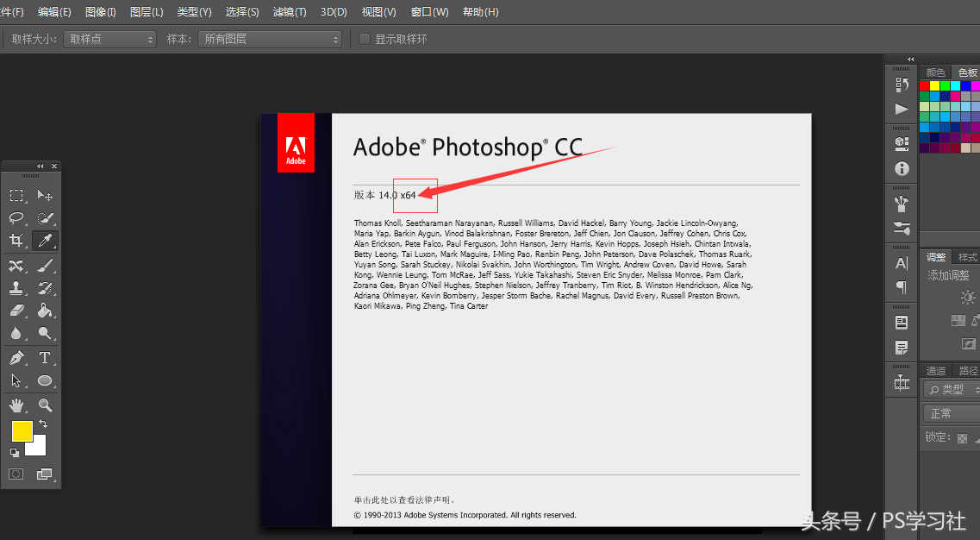980x540 pixels.
Task: Switch to the Adjustments tab
Action: [x=936, y=257]
